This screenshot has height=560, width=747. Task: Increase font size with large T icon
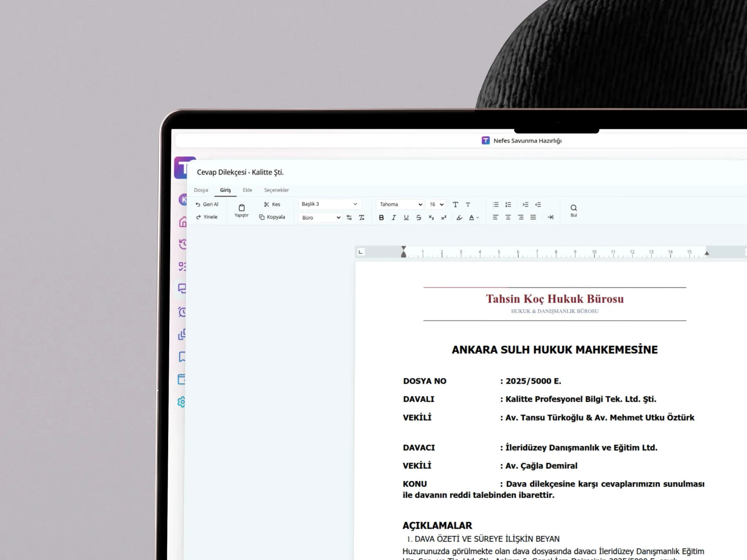pyautogui.click(x=455, y=204)
